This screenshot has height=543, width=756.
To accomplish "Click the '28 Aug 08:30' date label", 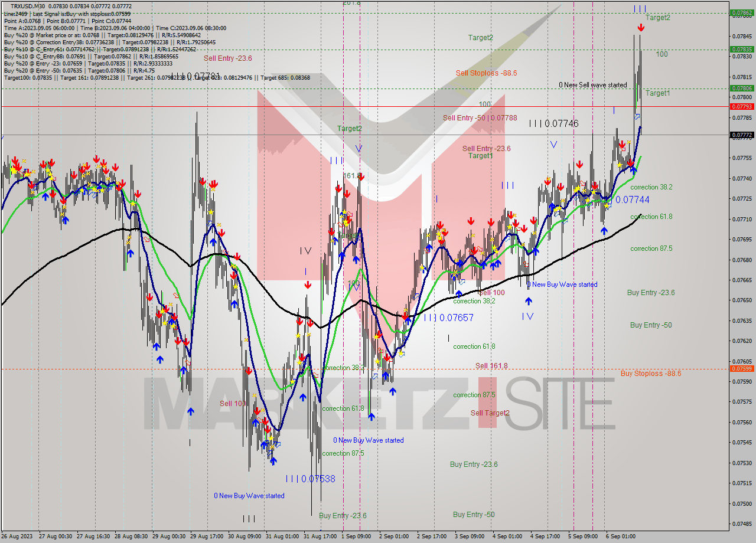I will coord(132,537).
